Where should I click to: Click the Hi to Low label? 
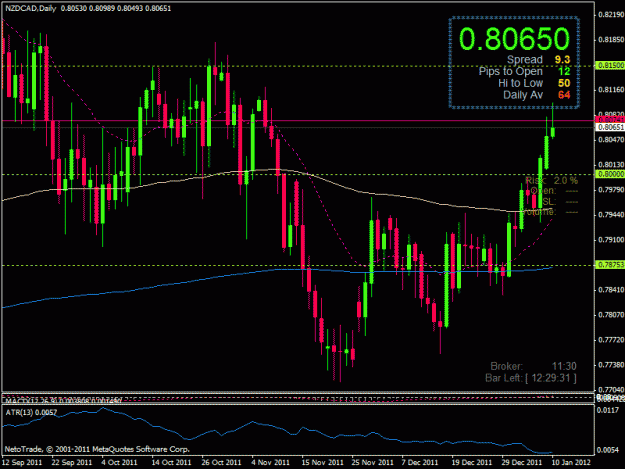[520, 83]
